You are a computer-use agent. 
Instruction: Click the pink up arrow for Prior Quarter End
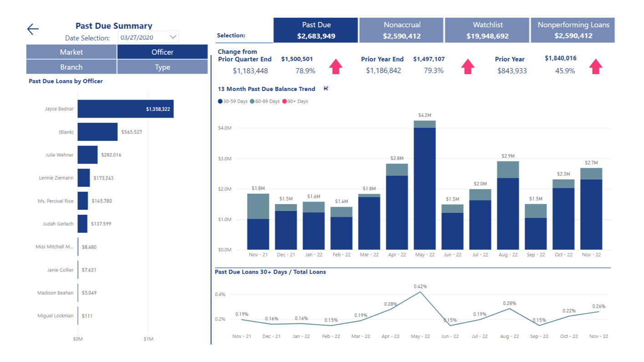(x=336, y=66)
